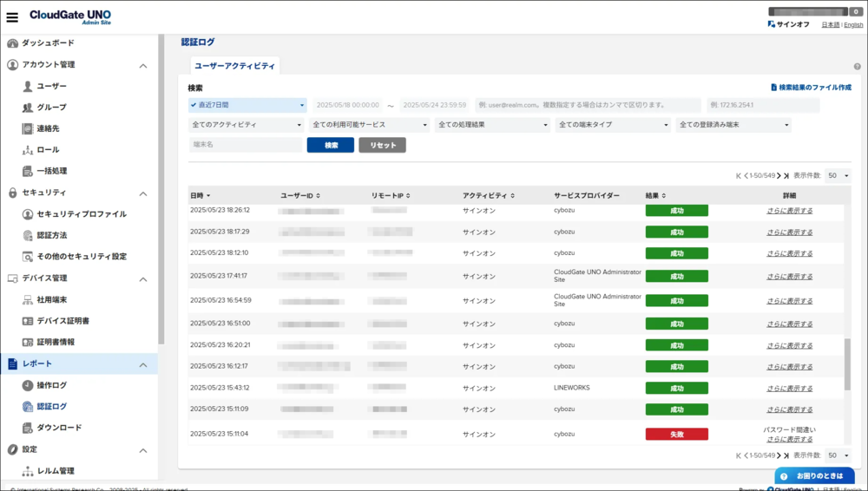This screenshot has width=868, height=491.
Task: Click 検索結果のファイル作成 link
Action: pyautogui.click(x=812, y=88)
